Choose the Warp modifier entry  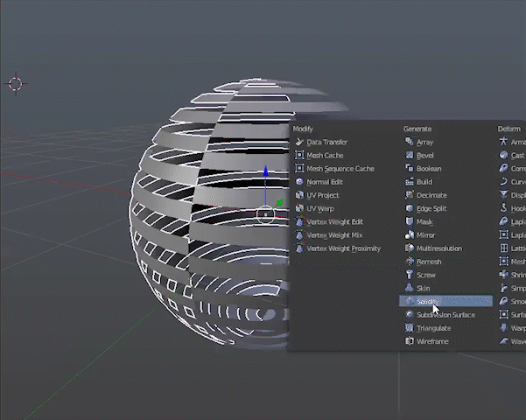pyautogui.click(x=512, y=328)
